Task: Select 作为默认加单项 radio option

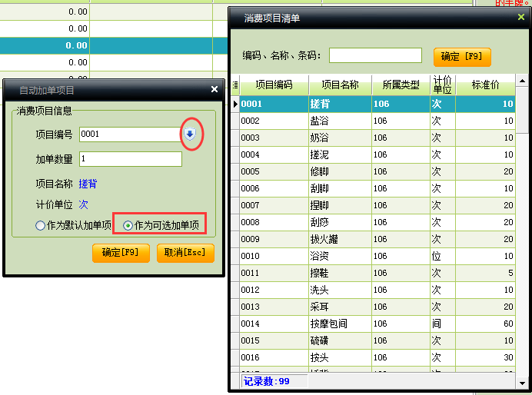Action: pos(41,226)
